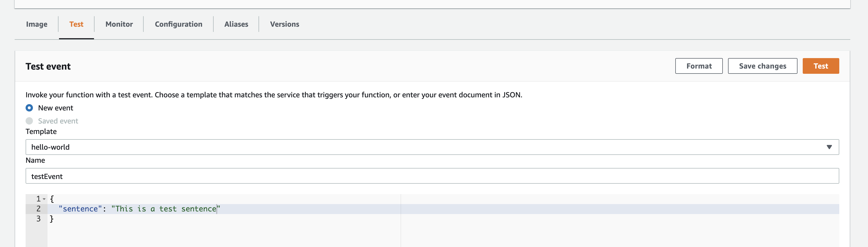Screen dimensions: 868x247
Task: Switch to the Versions tab
Action: click(284, 24)
